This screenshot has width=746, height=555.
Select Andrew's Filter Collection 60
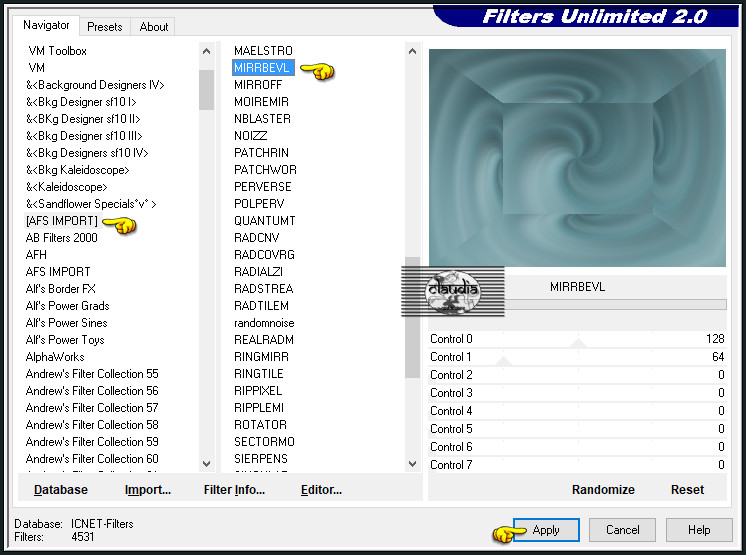[92, 459]
